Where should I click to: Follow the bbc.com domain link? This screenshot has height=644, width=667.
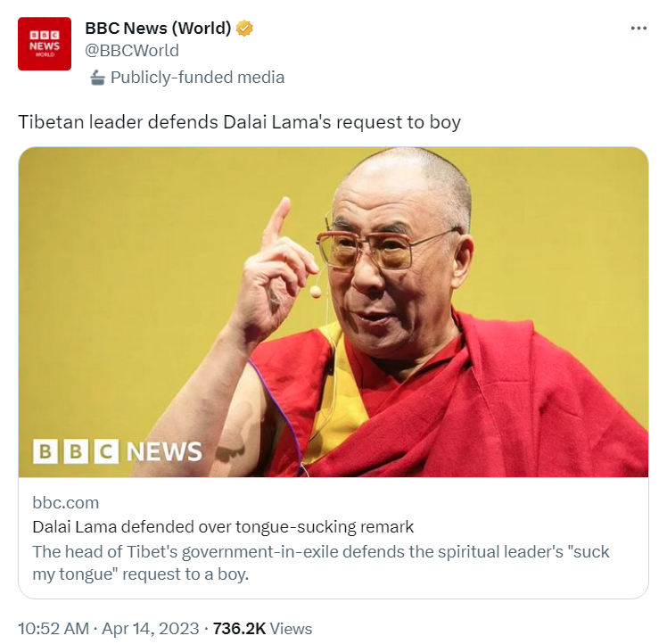(x=65, y=503)
